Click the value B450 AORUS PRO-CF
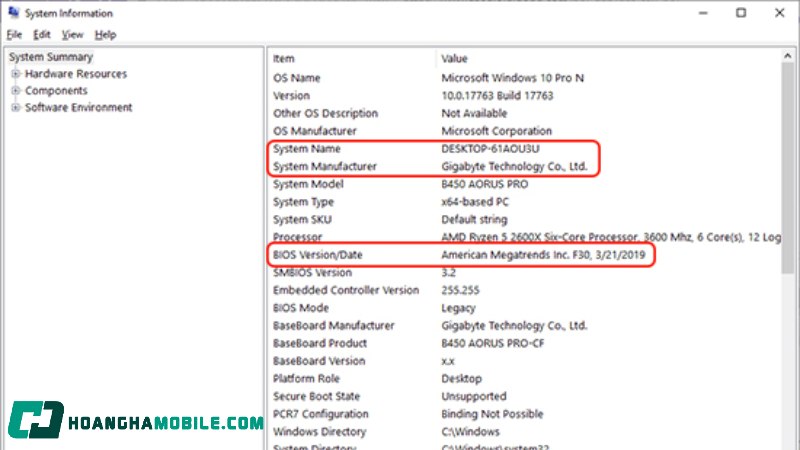 (x=493, y=343)
